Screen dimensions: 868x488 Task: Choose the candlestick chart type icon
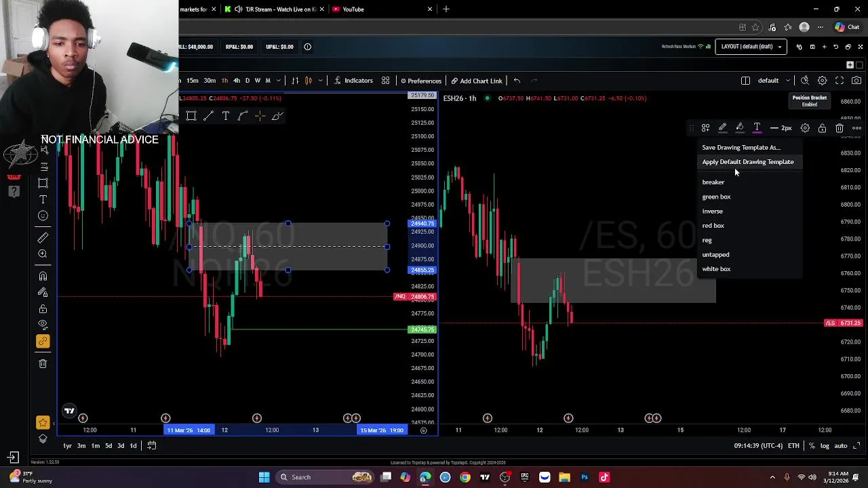coord(309,81)
